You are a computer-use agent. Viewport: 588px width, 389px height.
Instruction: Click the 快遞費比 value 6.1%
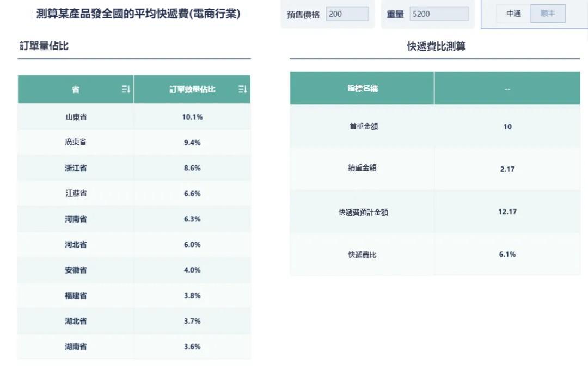click(507, 254)
